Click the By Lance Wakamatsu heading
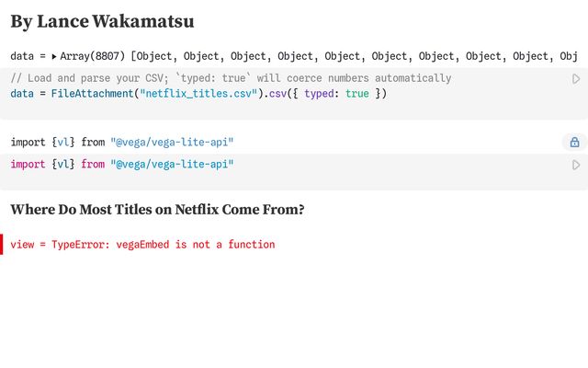The height and width of the screenshot is (368, 588). pos(102,21)
